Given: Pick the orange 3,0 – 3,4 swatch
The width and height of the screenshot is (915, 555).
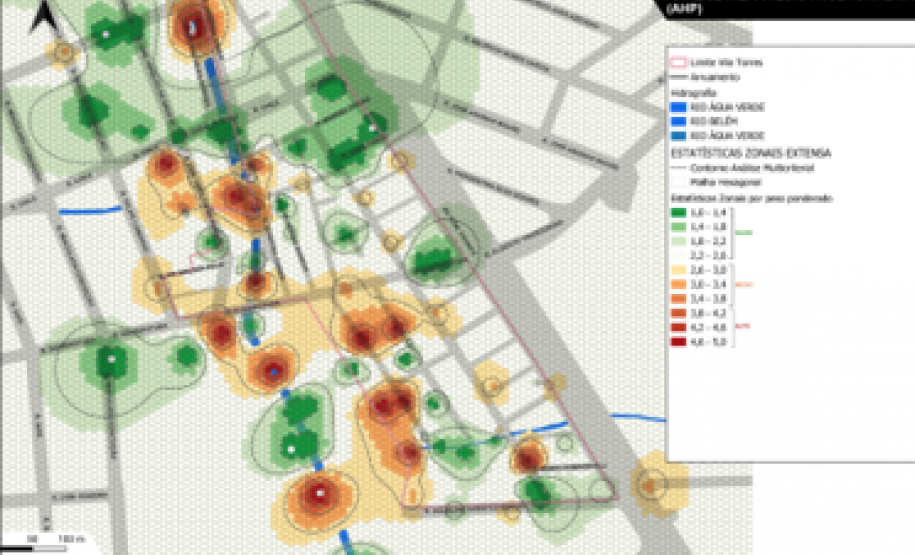Looking at the screenshot, I should coord(677,285).
